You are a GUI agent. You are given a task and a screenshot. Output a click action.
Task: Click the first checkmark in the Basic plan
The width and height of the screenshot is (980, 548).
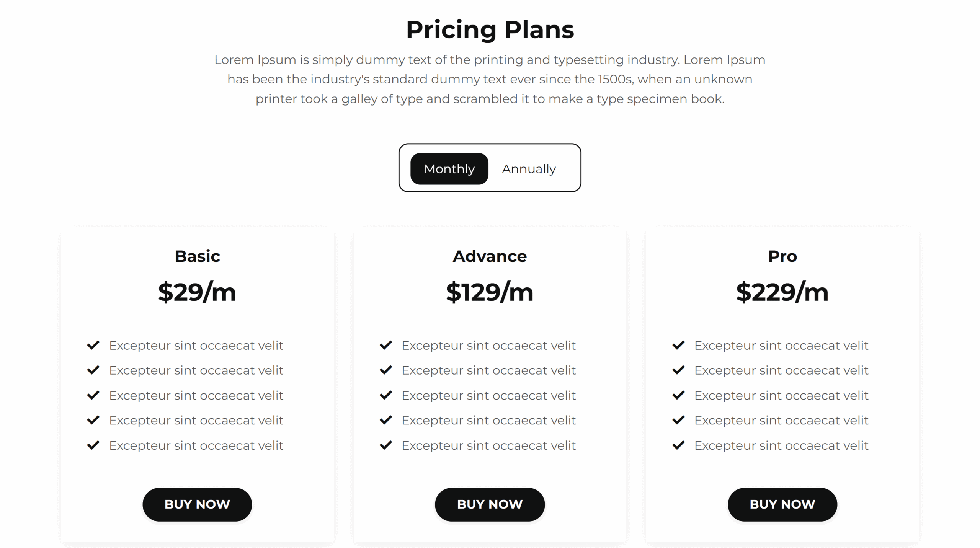click(93, 345)
